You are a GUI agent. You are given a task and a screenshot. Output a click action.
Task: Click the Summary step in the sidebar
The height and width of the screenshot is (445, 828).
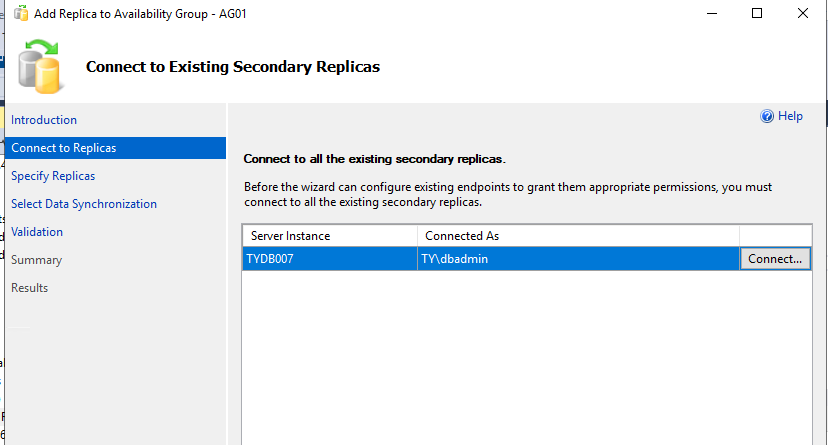pyautogui.click(x=36, y=260)
